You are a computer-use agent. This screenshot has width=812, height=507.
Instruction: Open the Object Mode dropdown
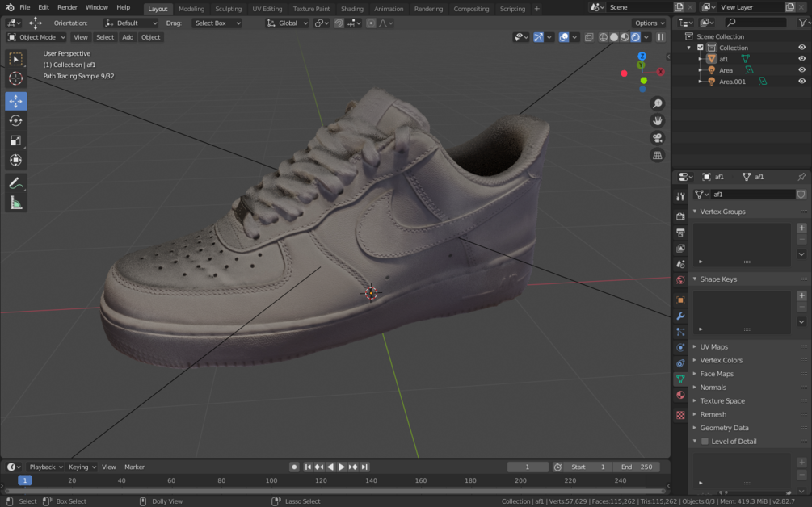(36, 37)
